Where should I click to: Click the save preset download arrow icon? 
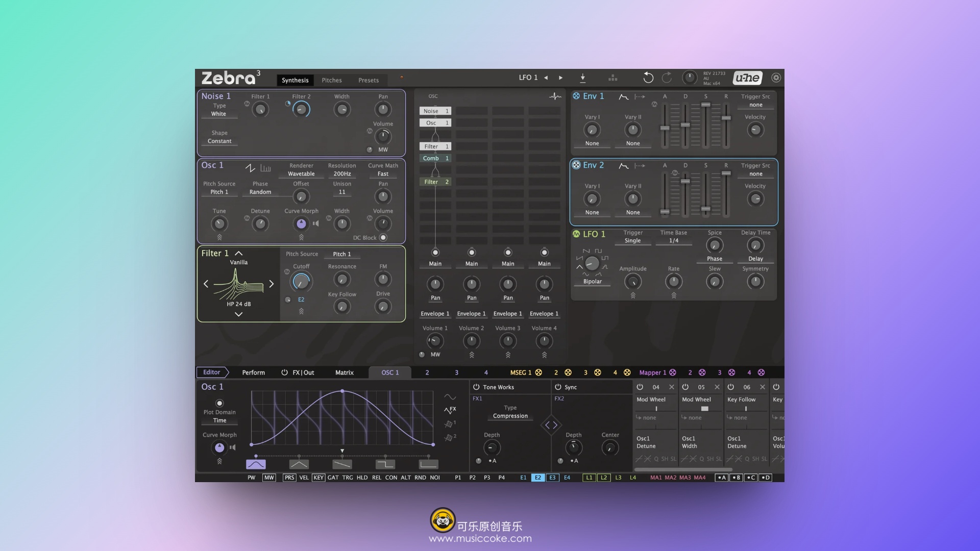[582, 78]
